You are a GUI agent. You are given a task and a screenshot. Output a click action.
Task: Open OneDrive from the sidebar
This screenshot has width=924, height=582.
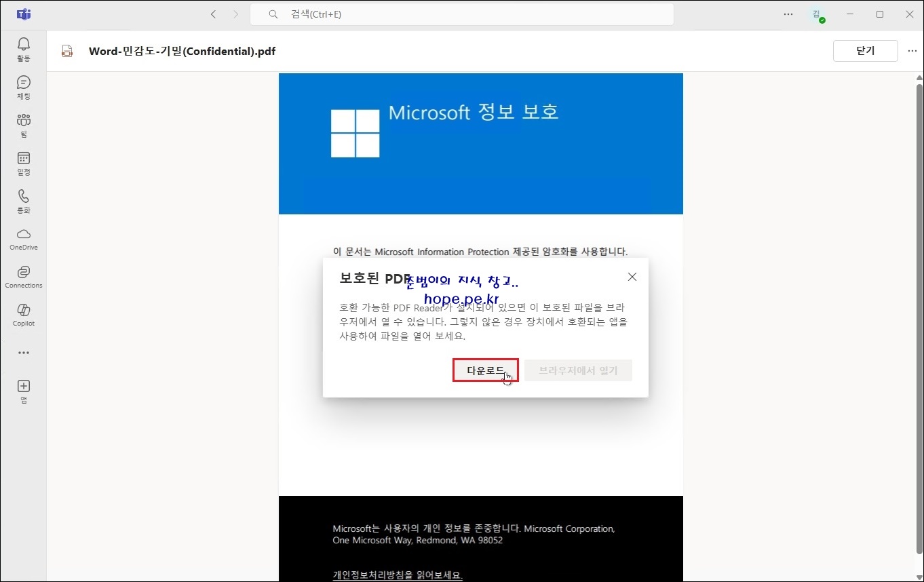coord(24,239)
